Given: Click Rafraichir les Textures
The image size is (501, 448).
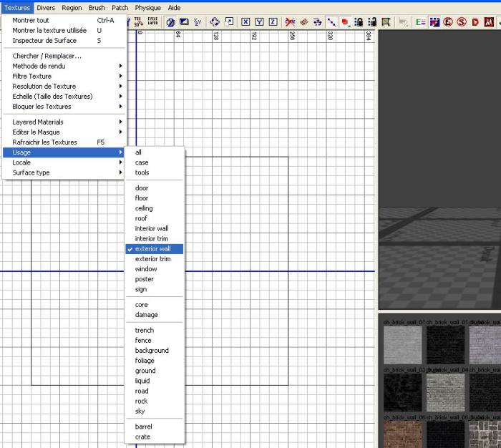Looking at the screenshot, I should [64, 142].
